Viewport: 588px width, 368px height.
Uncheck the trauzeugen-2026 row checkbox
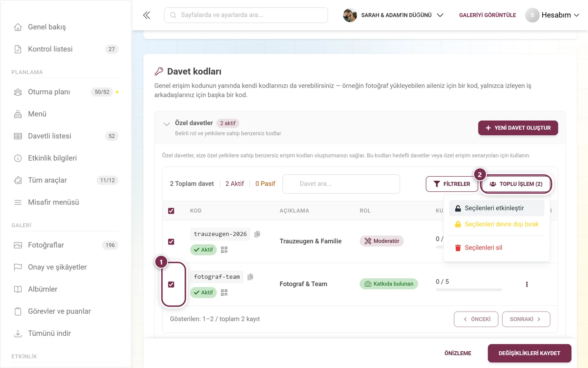171,242
